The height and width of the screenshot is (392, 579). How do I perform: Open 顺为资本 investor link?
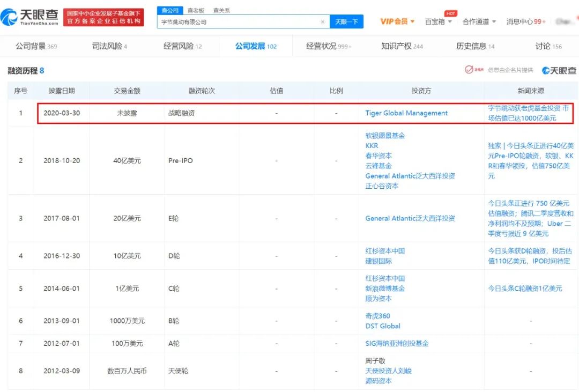pyautogui.click(x=378, y=298)
